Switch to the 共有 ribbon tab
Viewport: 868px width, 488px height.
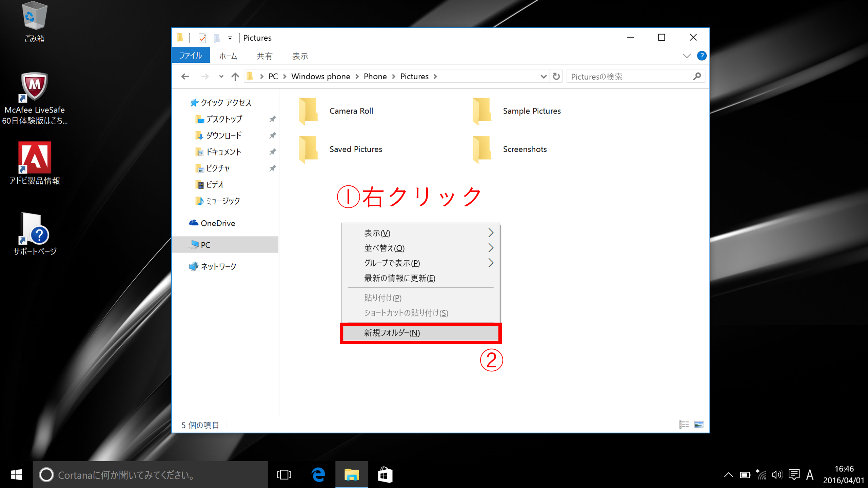click(x=264, y=56)
